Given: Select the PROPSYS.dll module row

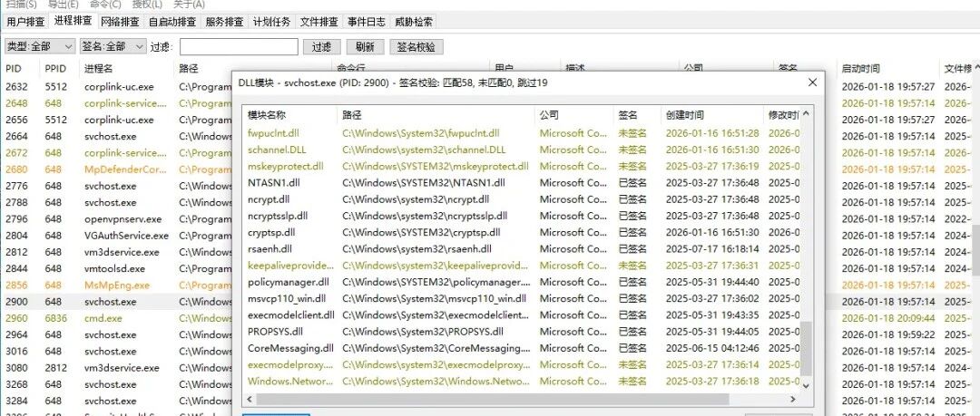Looking at the screenshot, I should 522,332.
